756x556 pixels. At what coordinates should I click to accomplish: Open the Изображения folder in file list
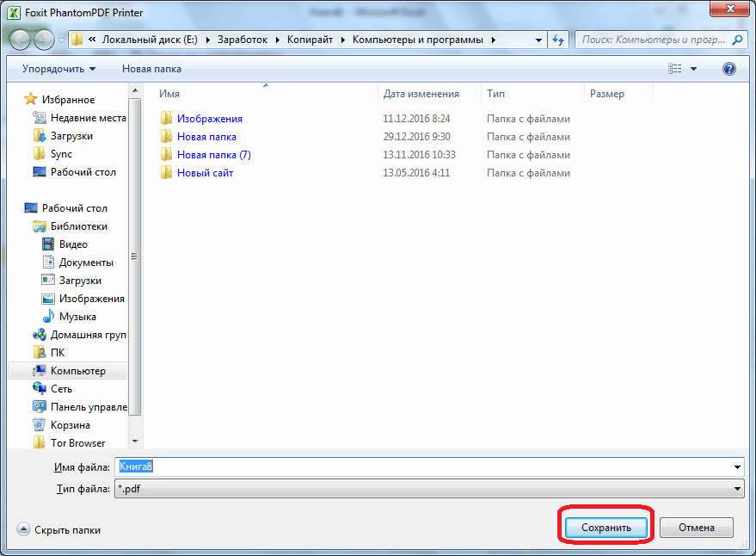click(x=209, y=119)
